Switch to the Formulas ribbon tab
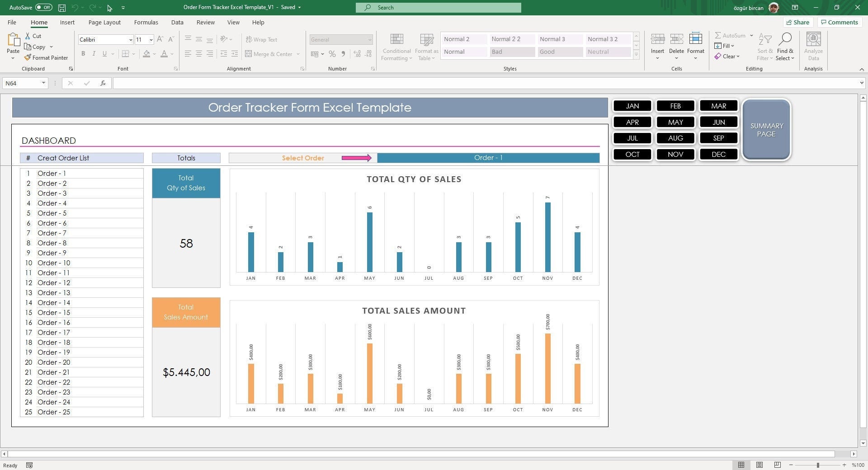 146,22
